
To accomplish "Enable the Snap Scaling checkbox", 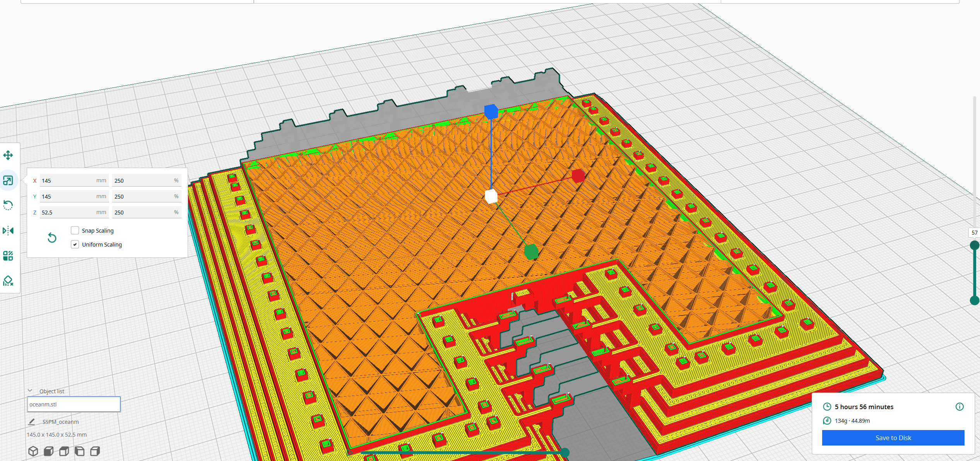I will point(75,230).
